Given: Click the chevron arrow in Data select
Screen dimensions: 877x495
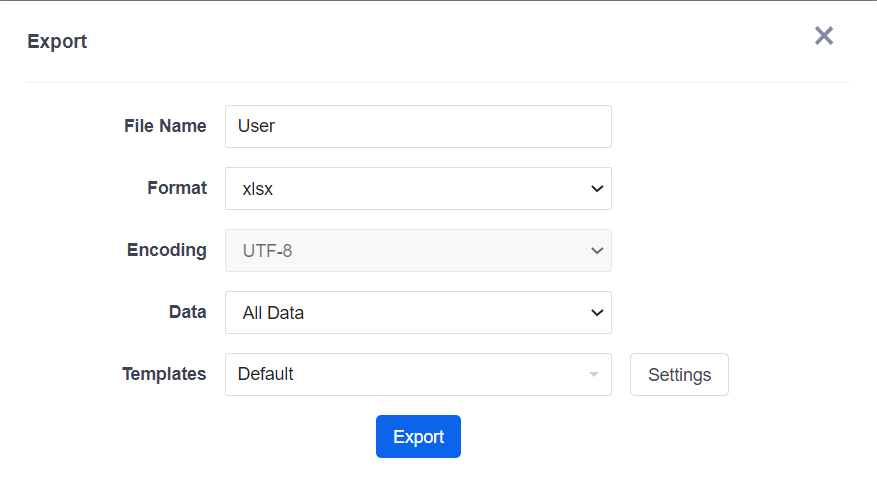Looking at the screenshot, I should click(x=597, y=313).
